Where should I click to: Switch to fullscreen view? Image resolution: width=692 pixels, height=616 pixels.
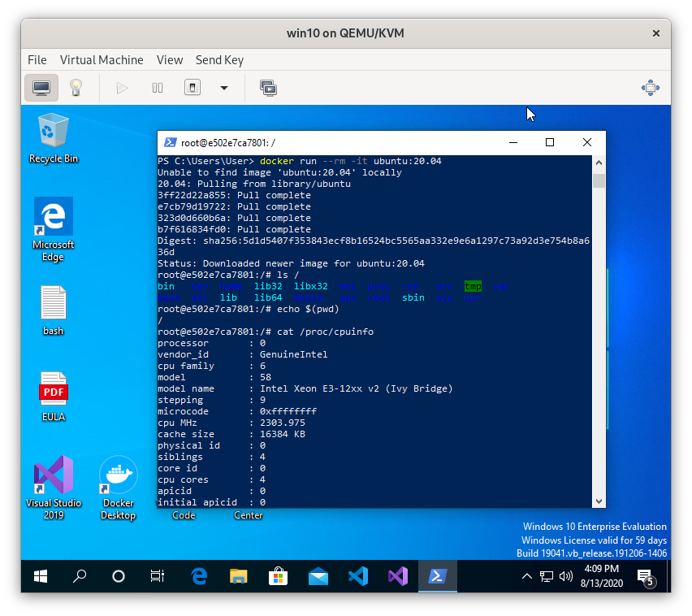[x=650, y=88]
